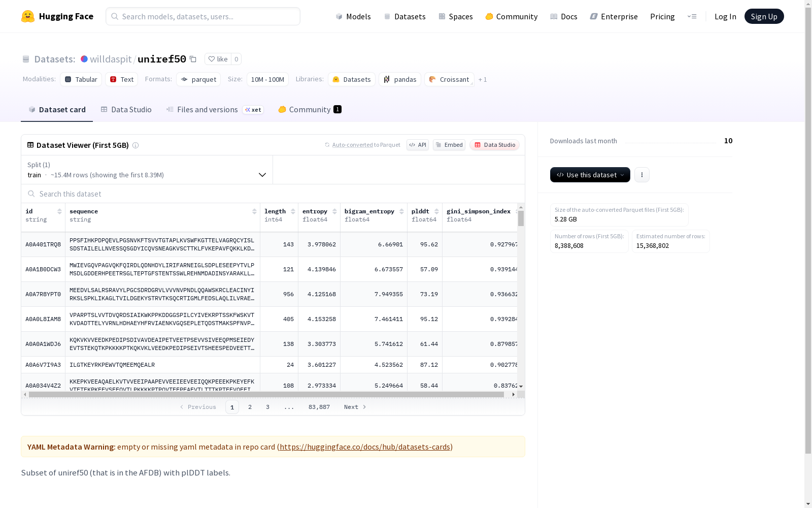
Task: Click the table horizontal scrollbar
Action: 266,394
